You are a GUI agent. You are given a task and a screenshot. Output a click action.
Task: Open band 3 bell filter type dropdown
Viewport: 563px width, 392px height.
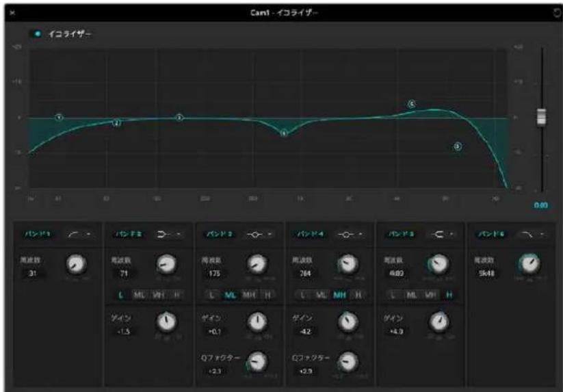point(259,235)
